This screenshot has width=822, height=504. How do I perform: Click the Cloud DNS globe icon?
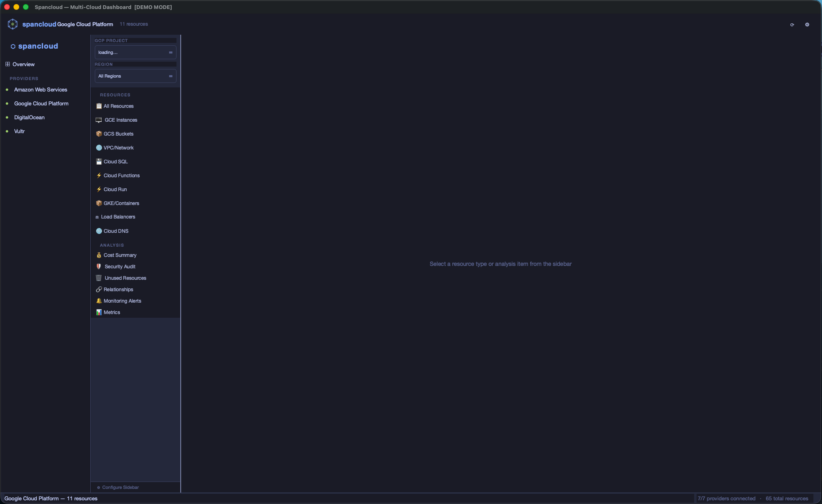coord(99,231)
